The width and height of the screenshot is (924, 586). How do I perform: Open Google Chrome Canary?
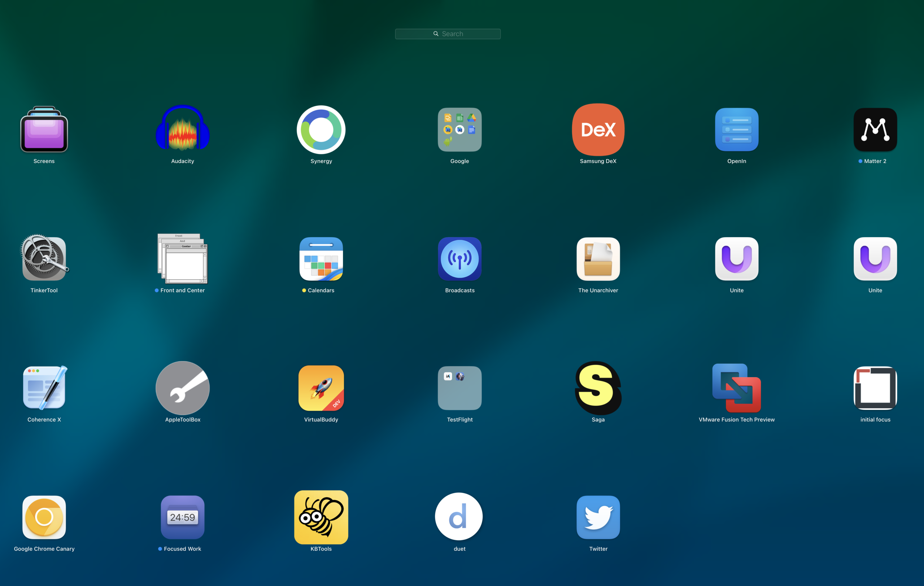click(x=44, y=517)
